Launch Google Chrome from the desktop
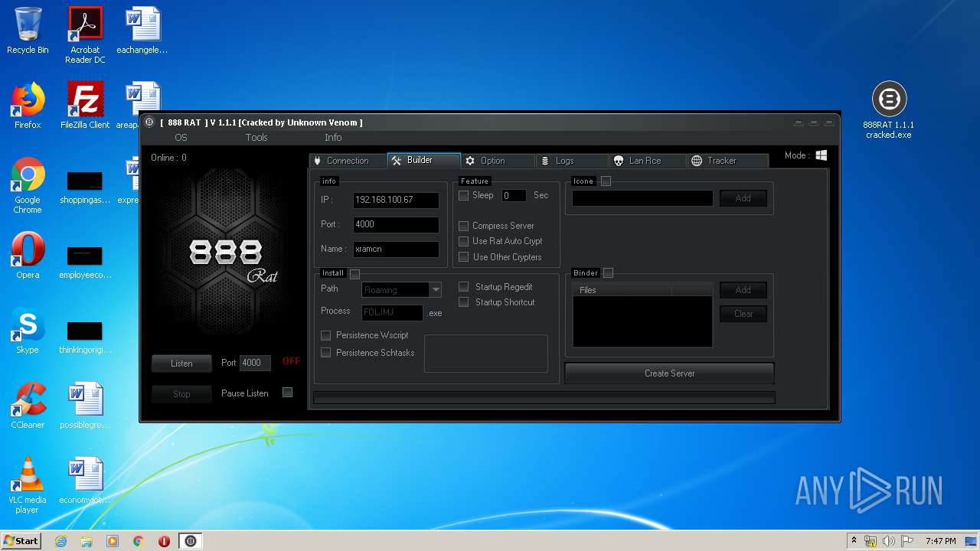The width and height of the screenshot is (980, 551). click(28, 185)
